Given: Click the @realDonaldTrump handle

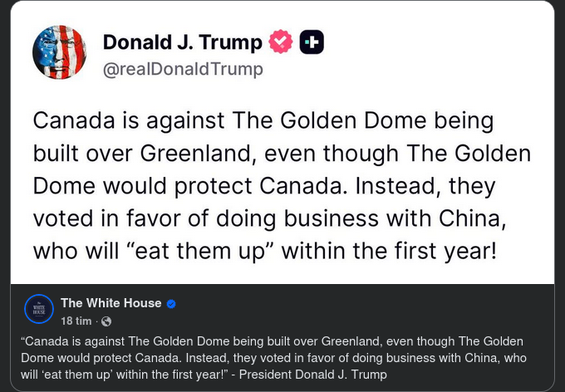Looking at the screenshot, I should tap(182, 69).
